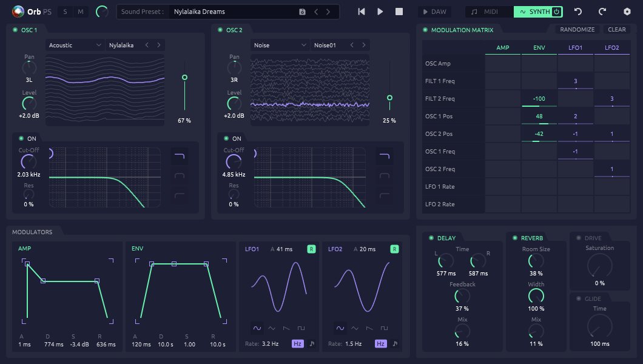Click the redo arrow icon
Viewport: 643px width, 364px height.
(602, 12)
